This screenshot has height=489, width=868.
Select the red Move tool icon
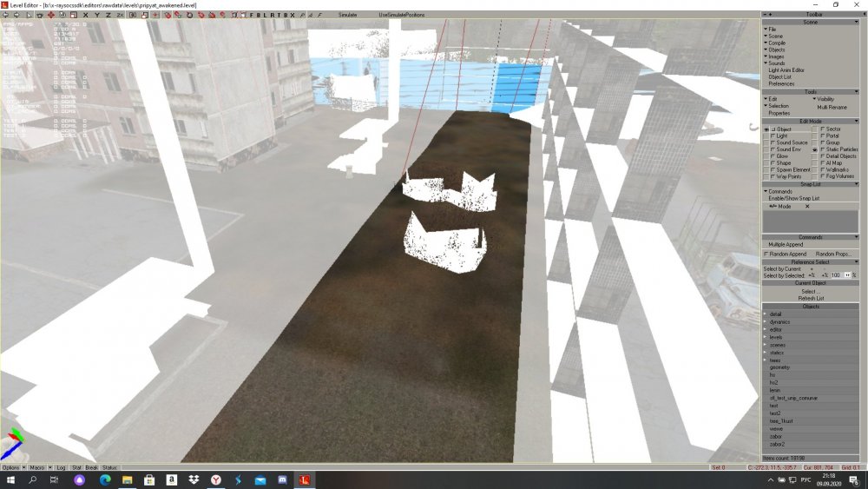point(51,15)
